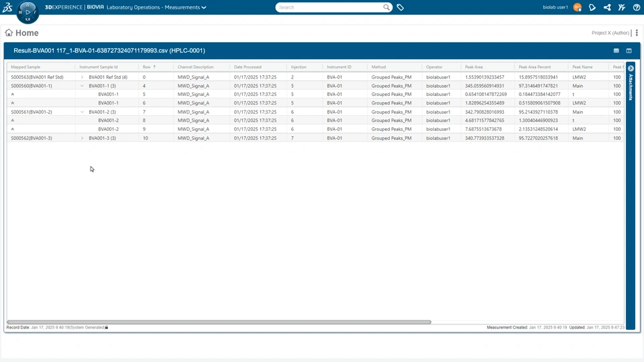The image size is (644, 362).
Task: Collapse the BVA001-1 (3) group
Action: coord(82,86)
